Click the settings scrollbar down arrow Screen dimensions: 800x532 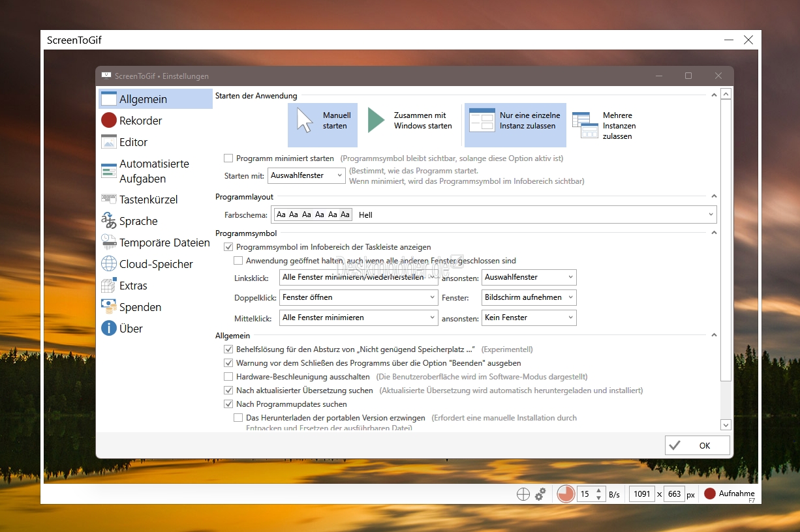click(726, 424)
